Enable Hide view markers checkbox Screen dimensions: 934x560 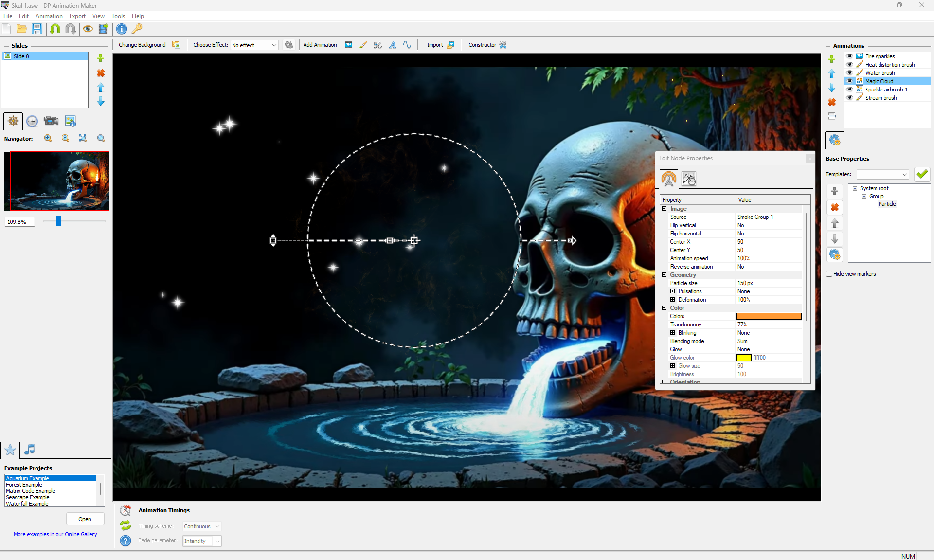point(829,274)
